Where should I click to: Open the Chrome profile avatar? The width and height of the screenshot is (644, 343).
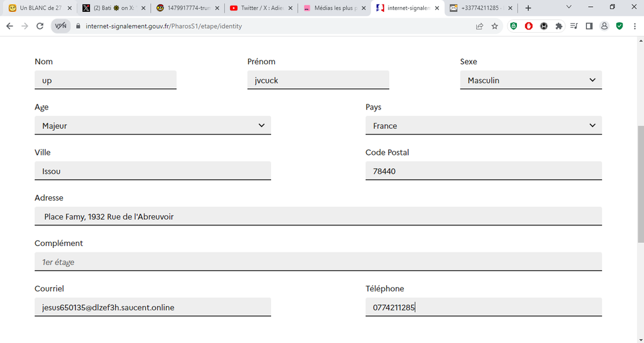click(604, 26)
